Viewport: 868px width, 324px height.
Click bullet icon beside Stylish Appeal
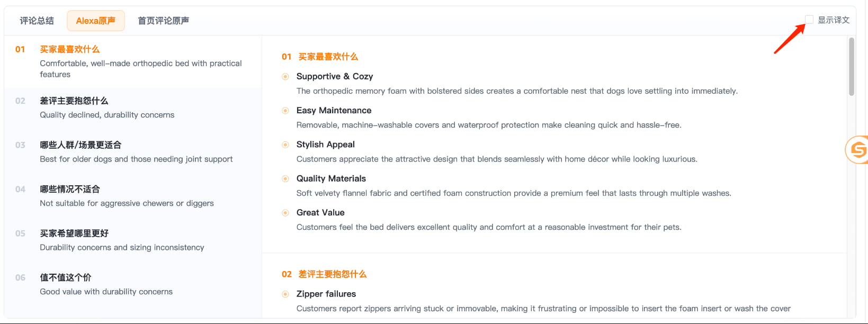pyautogui.click(x=285, y=145)
